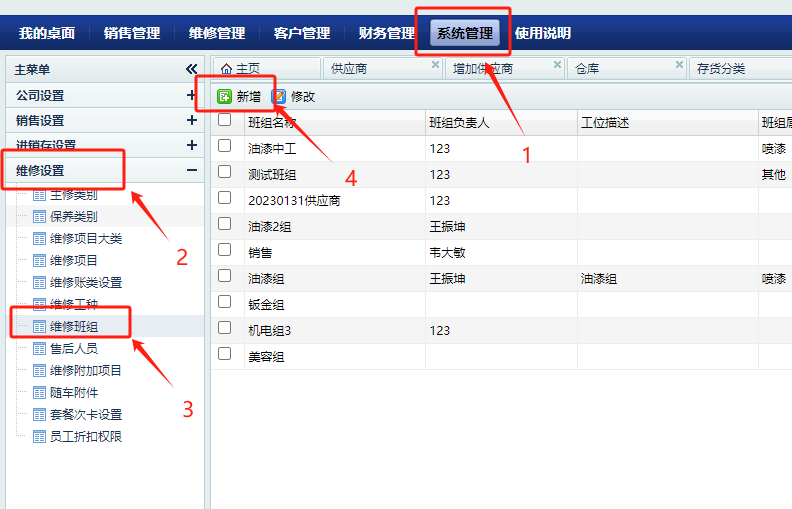Image resolution: width=792 pixels, height=509 pixels.
Task: Expand the 销售设置 section
Action: point(191,120)
